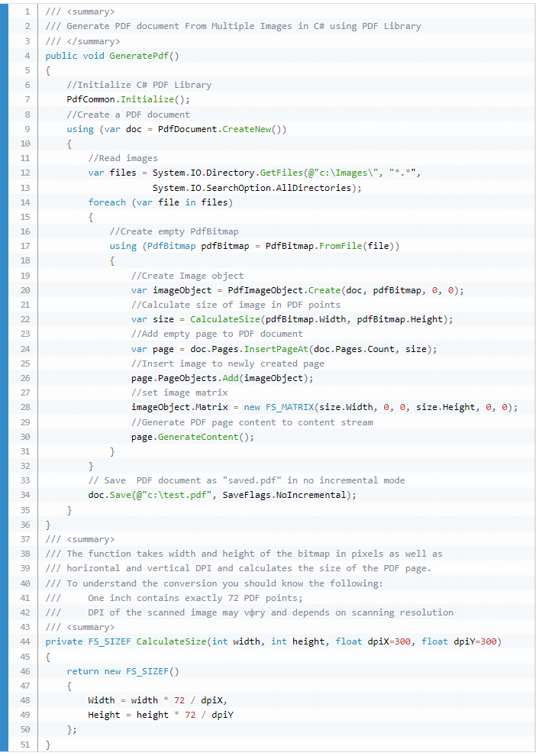Click '//Calculate size of image in PDF points' comment
This screenshot has width=539, height=756.
tap(236, 305)
